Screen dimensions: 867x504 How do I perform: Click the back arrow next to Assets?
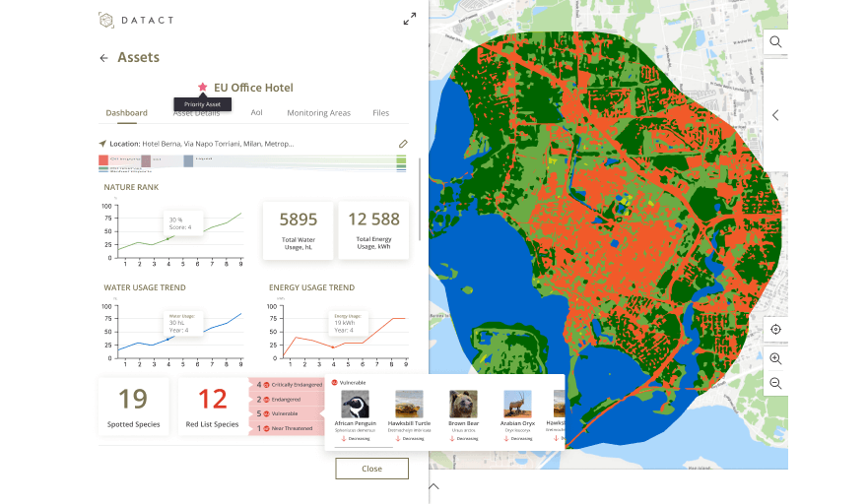coord(103,58)
